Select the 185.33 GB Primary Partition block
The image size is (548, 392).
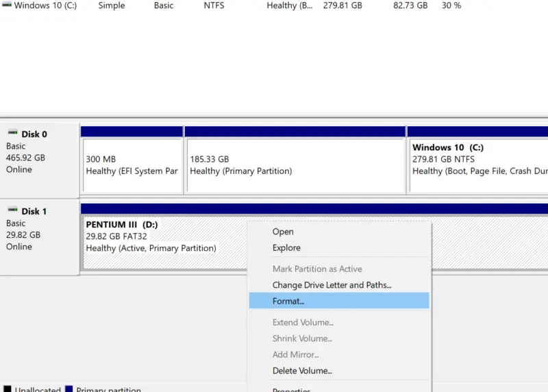(x=295, y=160)
